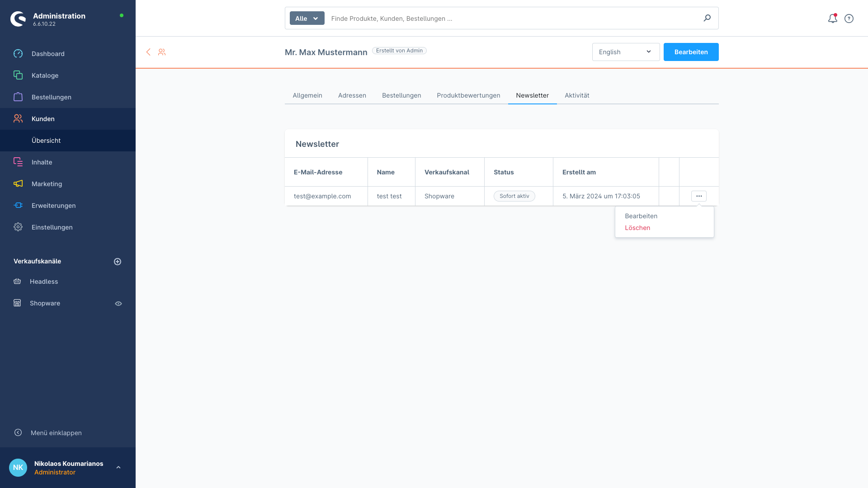Open the Produktbewertungen tab
Viewport: 868px width, 488px height.
tap(468, 95)
